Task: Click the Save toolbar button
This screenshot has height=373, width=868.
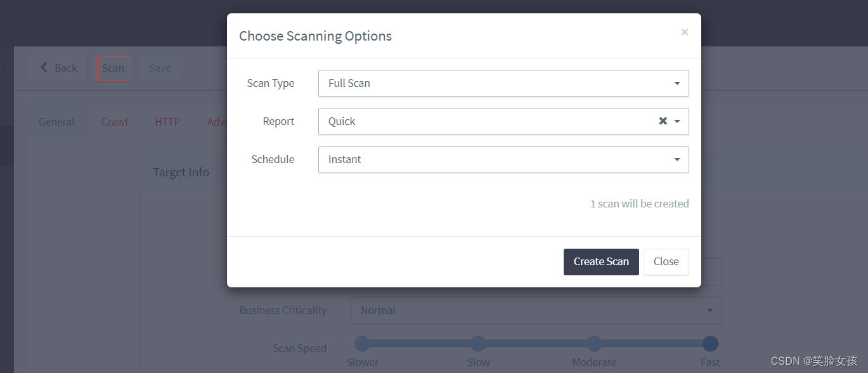Action: [x=160, y=68]
